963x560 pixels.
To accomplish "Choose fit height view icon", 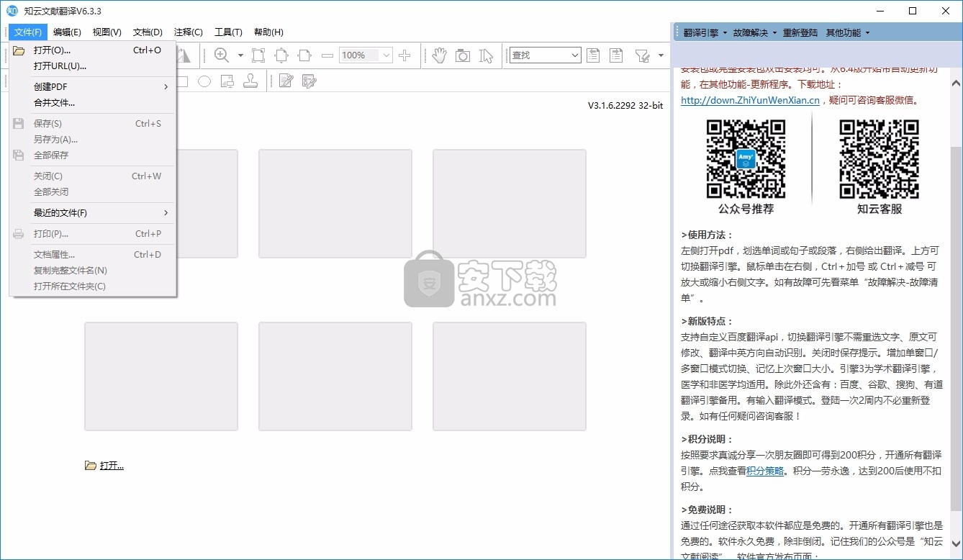I will point(281,55).
